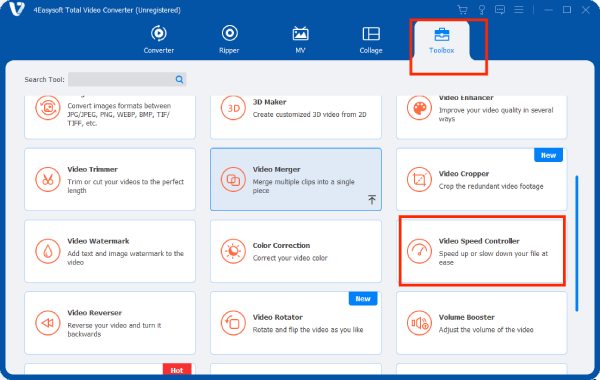Click the search magnifier icon
600x380 pixels.
[x=179, y=79]
